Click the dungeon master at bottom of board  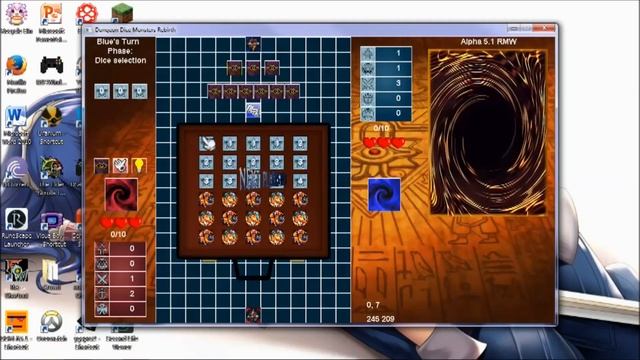click(x=253, y=315)
